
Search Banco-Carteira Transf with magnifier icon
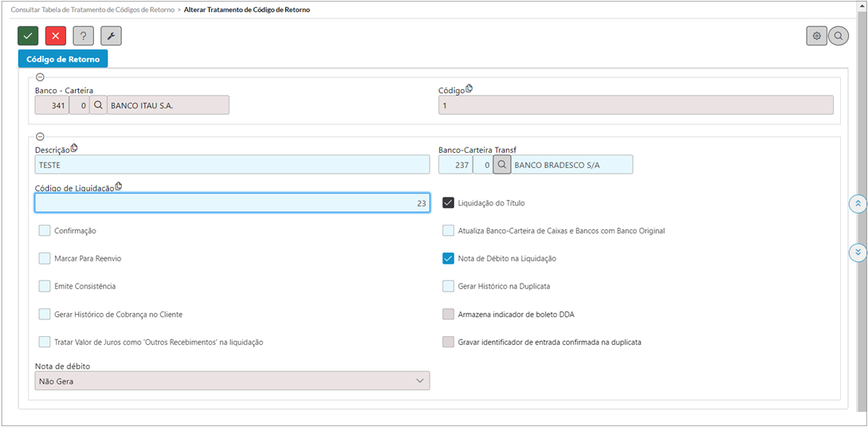[x=502, y=165]
